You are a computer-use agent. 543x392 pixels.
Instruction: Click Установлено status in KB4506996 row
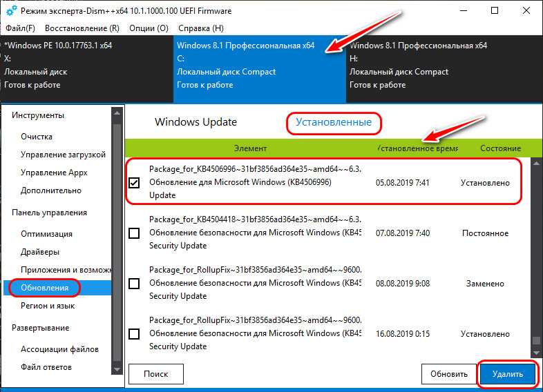pyautogui.click(x=485, y=183)
